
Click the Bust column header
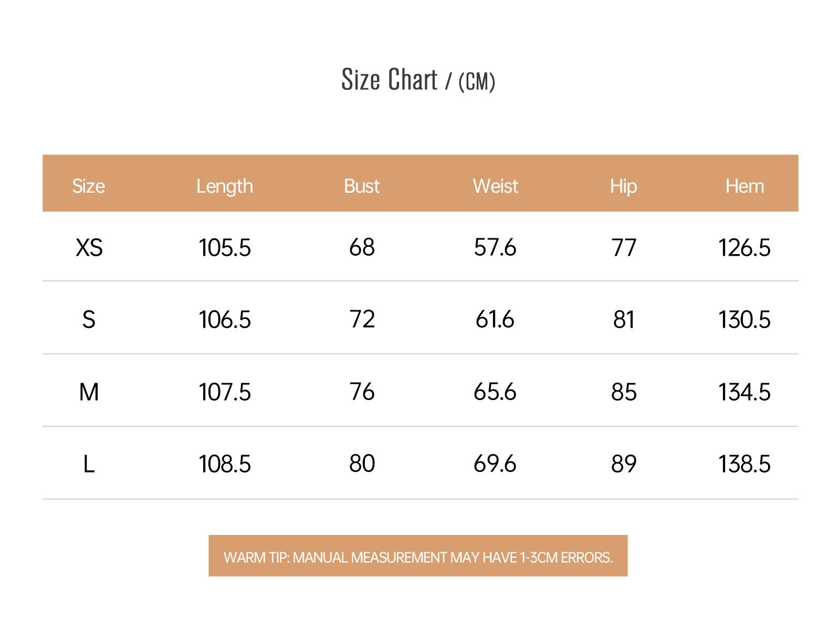362,186
